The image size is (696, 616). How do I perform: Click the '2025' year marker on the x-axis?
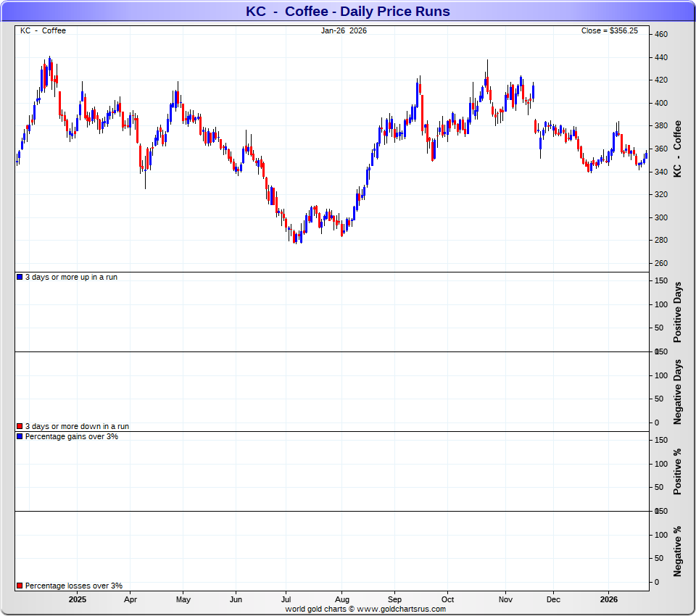tap(78, 600)
